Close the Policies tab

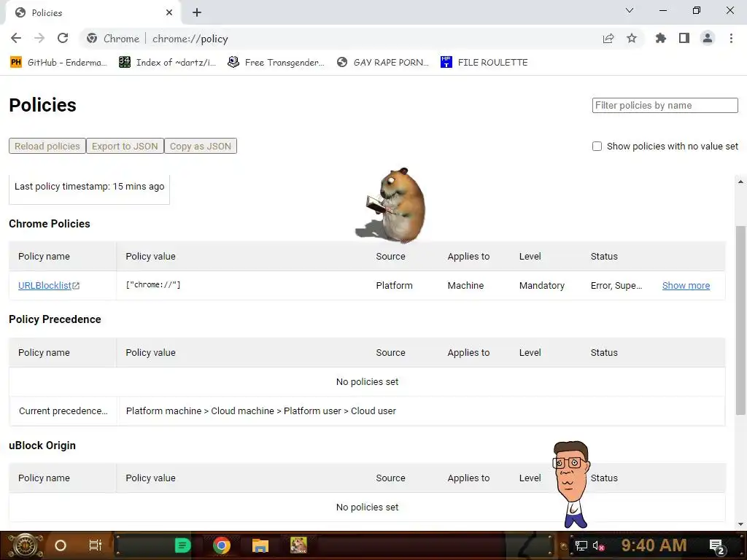coord(169,13)
